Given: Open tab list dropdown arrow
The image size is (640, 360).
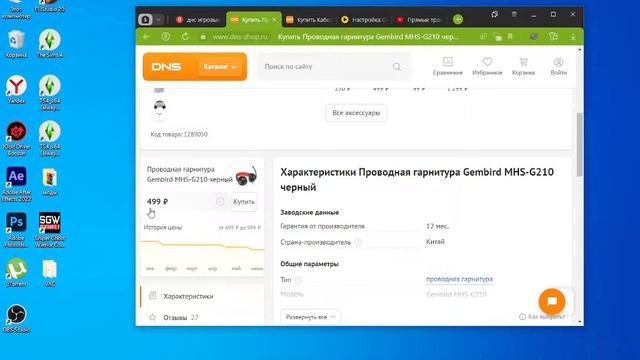Looking at the screenshot, I should coord(158,19).
